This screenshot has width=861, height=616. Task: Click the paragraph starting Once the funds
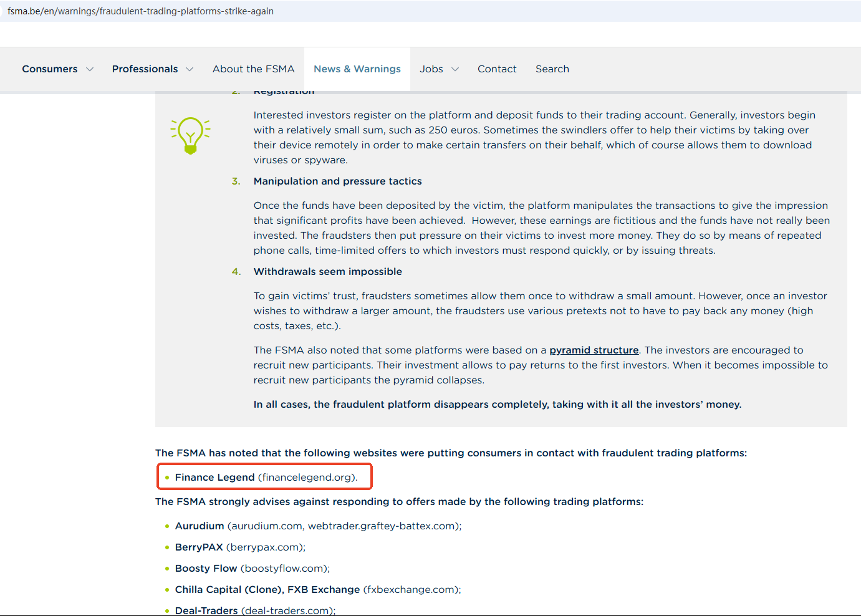(x=542, y=228)
